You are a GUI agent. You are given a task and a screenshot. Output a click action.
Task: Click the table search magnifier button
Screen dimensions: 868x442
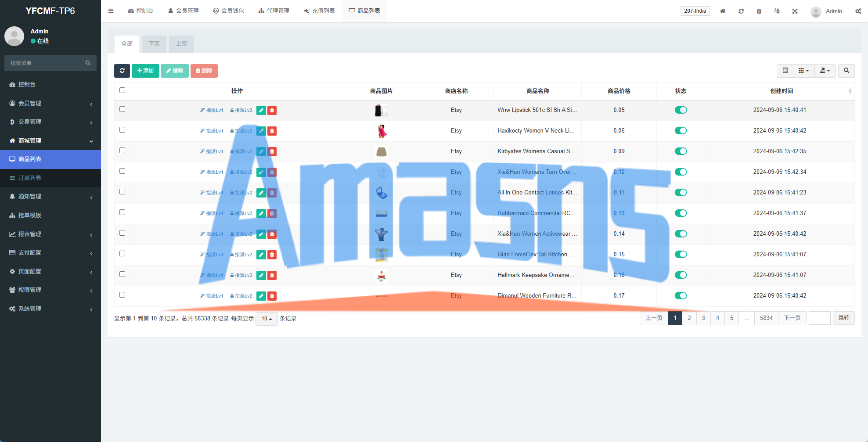click(846, 71)
